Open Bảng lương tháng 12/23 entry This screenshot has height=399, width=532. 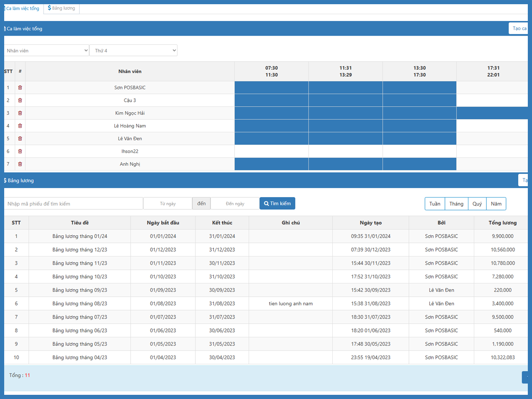pos(80,250)
